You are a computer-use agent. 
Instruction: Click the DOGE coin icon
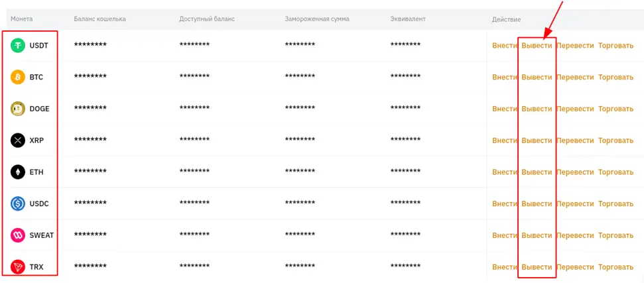18,109
